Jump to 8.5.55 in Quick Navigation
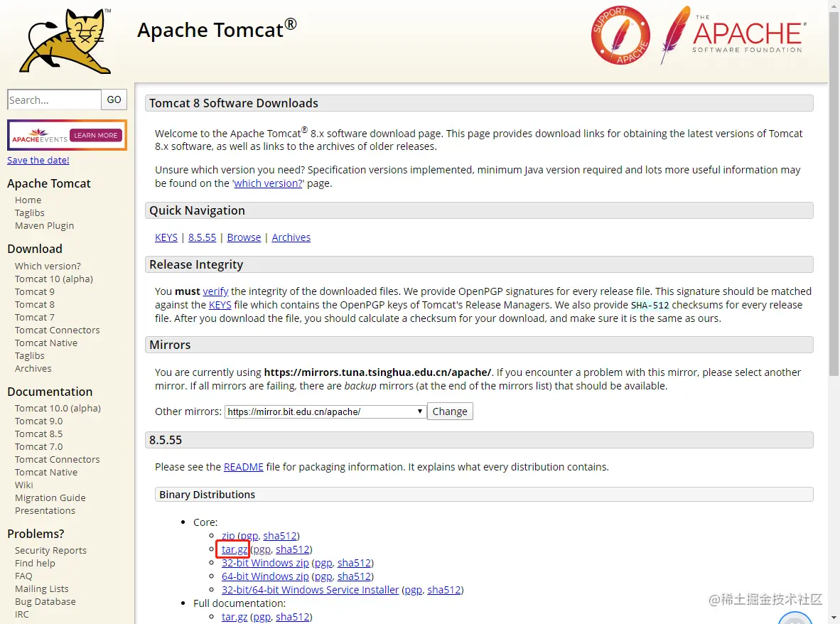The image size is (840, 624). (x=202, y=237)
